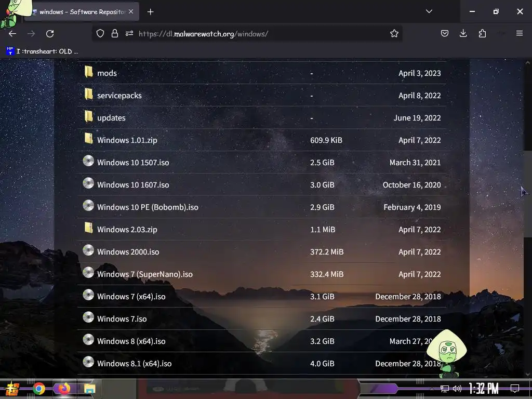Bookmark this page with the star
The image size is (532, 399).
pos(394,33)
